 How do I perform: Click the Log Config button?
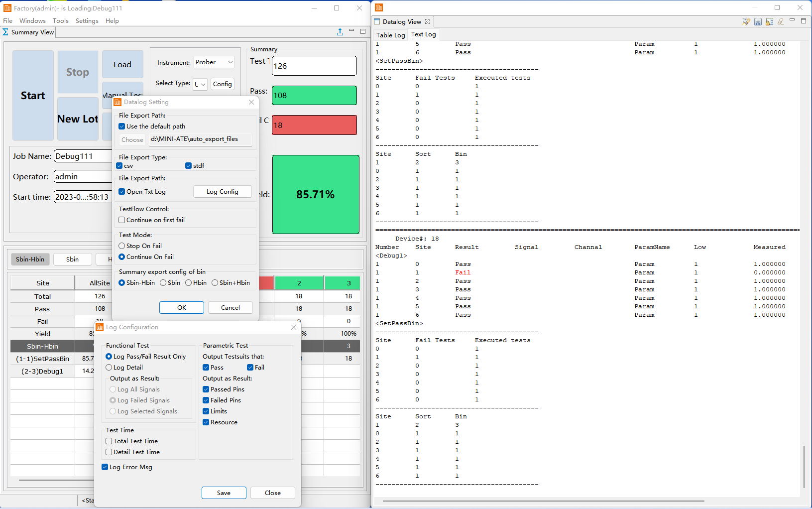tap(222, 192)
